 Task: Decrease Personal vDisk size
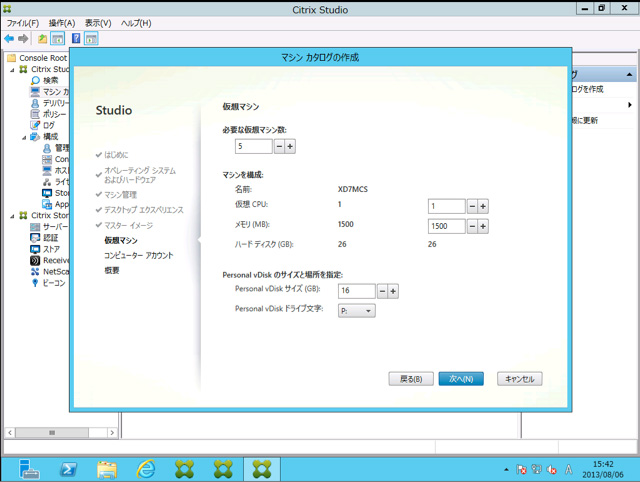(382, 291)
